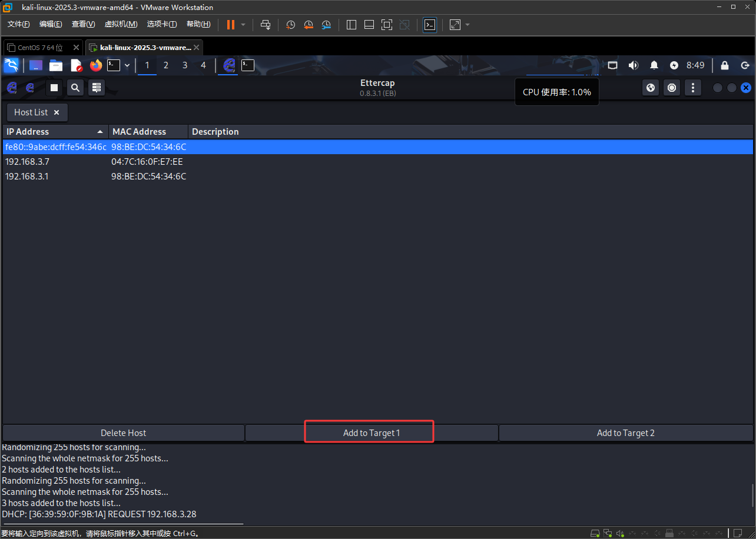
Task: Toggle VMware thumbnail bar icon
Action: [369, 25]
